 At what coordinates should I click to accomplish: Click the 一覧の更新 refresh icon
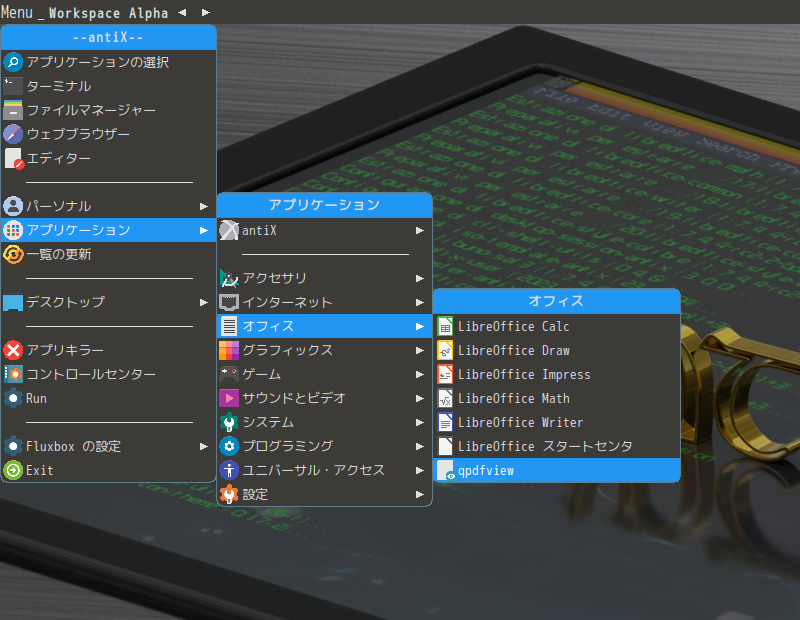[x=13, y=254]
